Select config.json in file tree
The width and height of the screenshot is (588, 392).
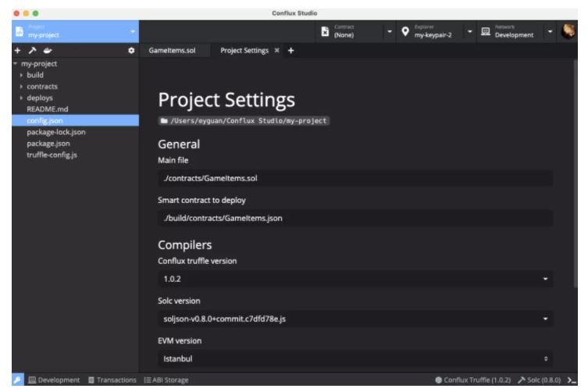[76, 120]
